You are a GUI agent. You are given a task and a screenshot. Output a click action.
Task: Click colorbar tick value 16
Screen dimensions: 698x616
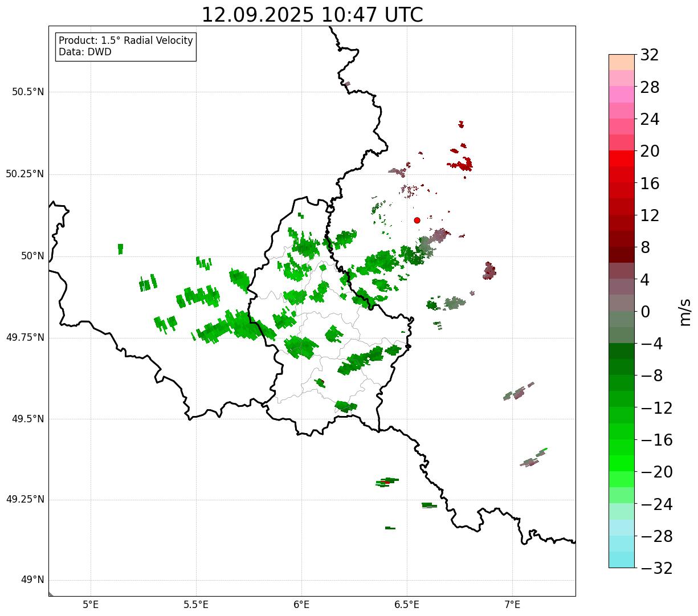(x=650, y=183)
